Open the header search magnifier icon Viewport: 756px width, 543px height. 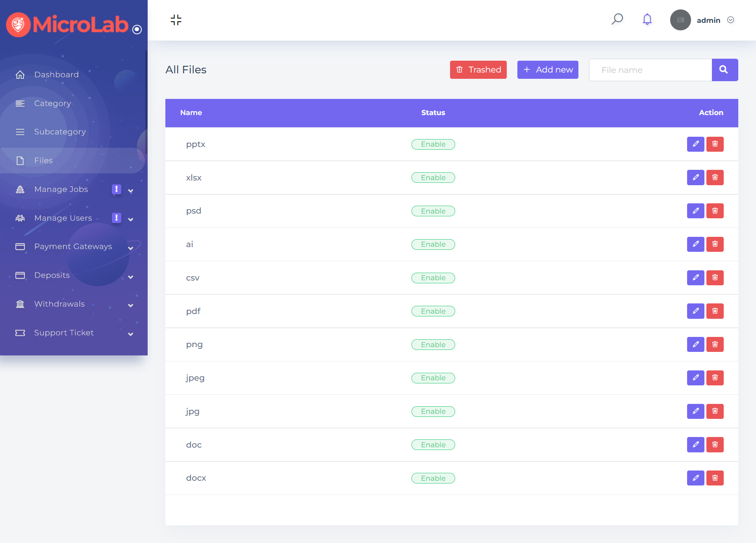(617, 19)
